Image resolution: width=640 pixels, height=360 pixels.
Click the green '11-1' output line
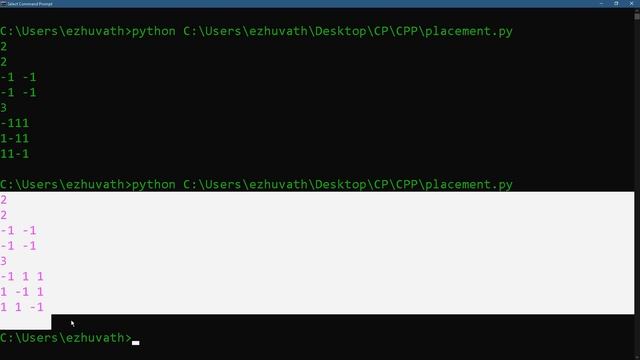pyautogui.click(x=15, y=154)
